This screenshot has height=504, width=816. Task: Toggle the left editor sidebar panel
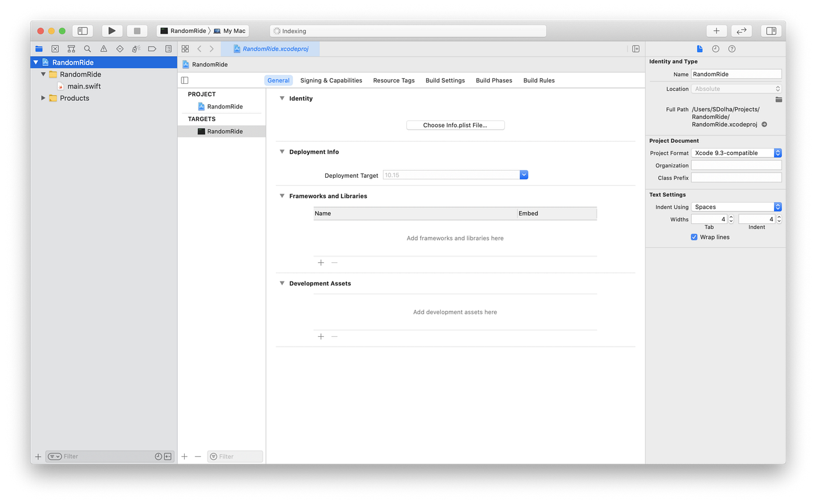[x=184, y=80]
